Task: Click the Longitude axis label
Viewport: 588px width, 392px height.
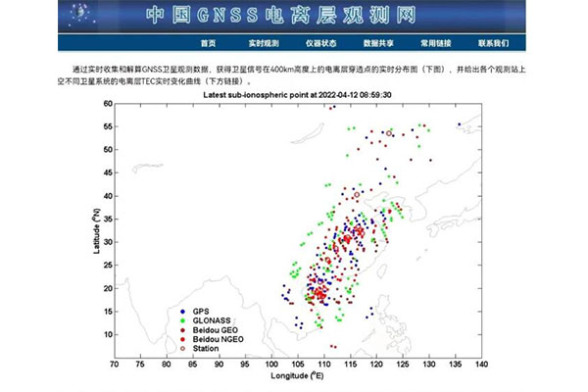Action: 297,375
